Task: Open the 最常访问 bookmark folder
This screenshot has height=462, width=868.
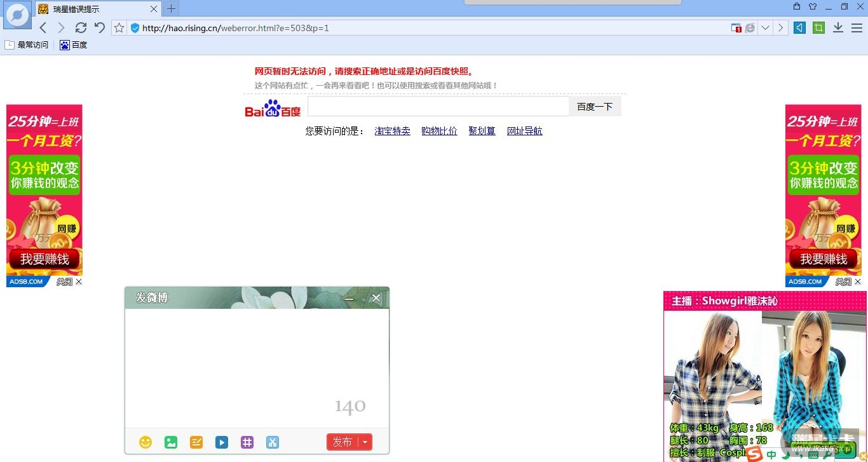Action: coord(27,45)
